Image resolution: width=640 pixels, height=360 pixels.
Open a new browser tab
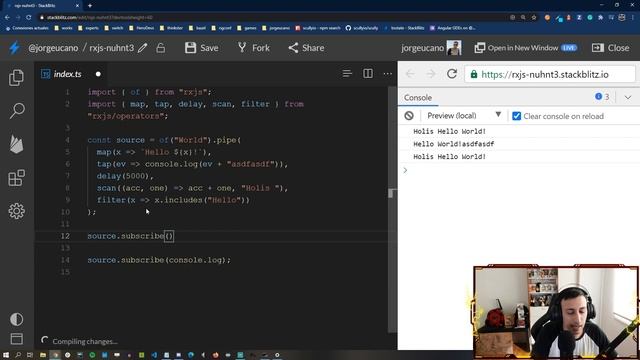click(x=90, y=6)
